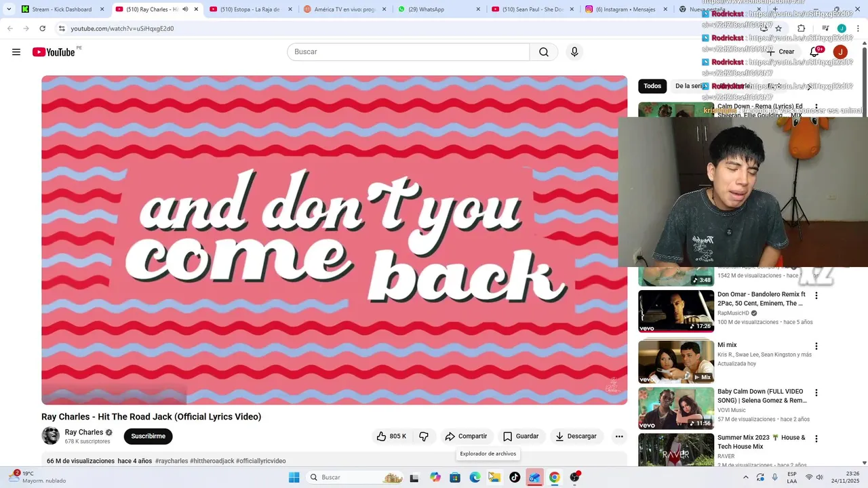Open Task View in taskbar

click(x=414, y=477)
